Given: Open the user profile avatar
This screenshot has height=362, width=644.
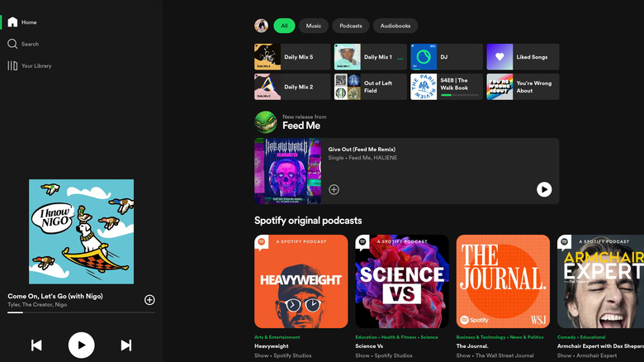Looking at the screenshot, I should pyautogui.click(x=261, y=26).
